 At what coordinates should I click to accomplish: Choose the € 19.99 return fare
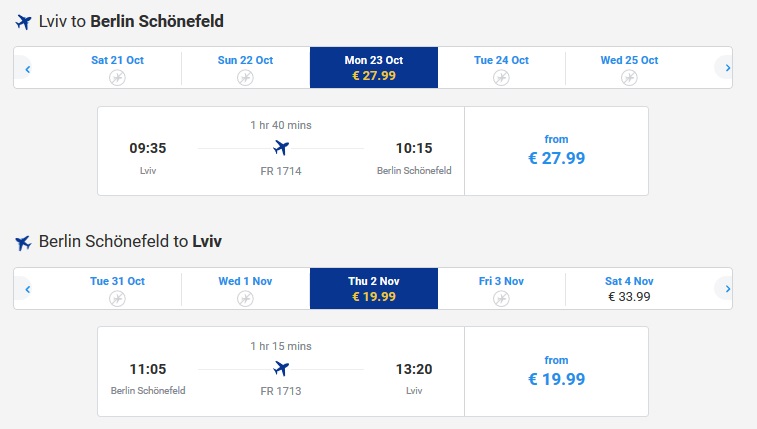pyautogui.click(x=556, y=372)
